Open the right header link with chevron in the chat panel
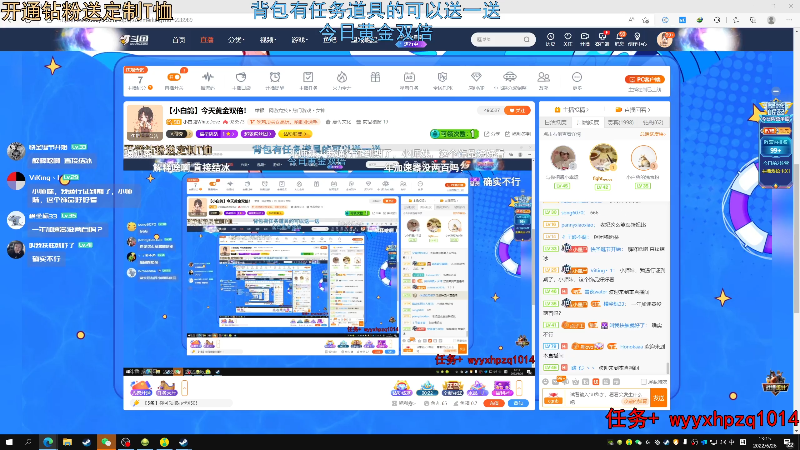Screen dimensions: 800x450 coord(633,109)
